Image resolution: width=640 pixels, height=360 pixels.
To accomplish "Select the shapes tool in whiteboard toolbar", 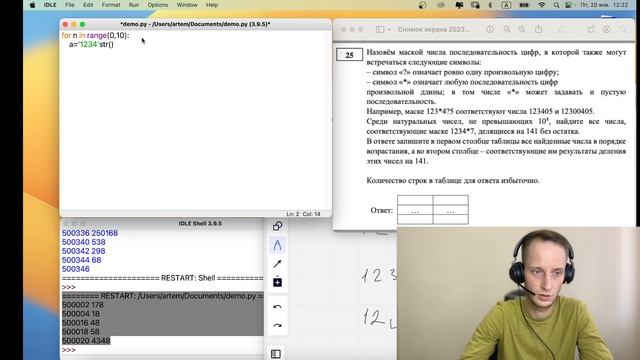I will 278,226.
